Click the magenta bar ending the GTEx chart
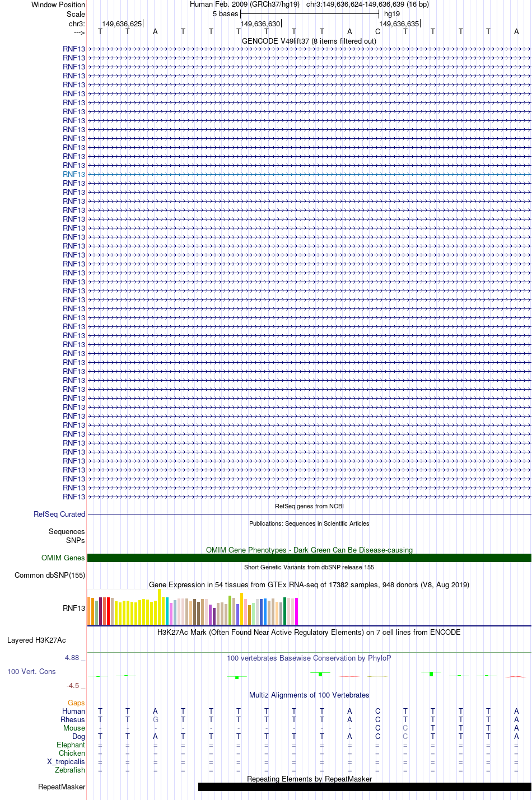The width and height of the screenshot is (532, 800). click(296, 611)
